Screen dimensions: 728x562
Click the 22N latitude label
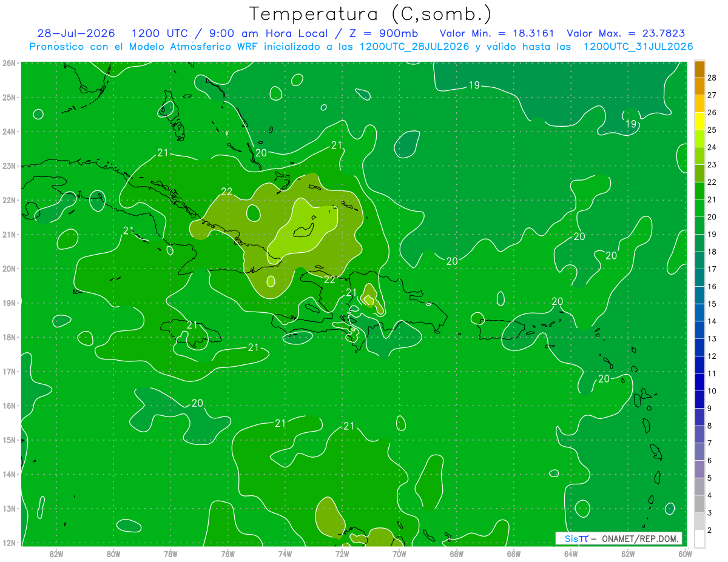point(8,200)
